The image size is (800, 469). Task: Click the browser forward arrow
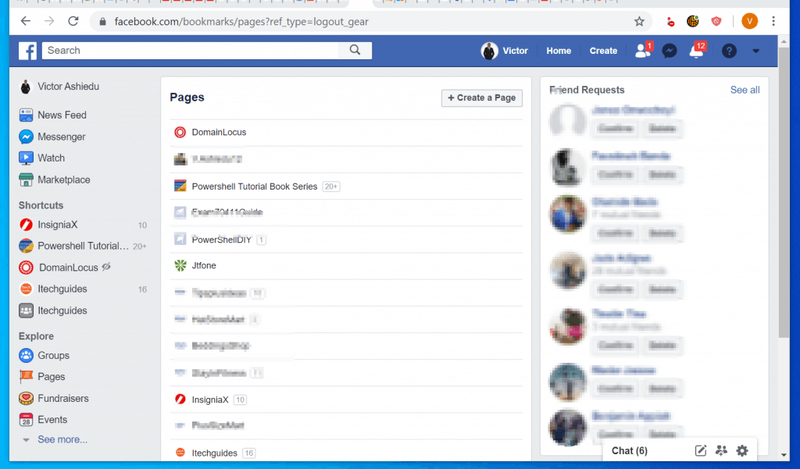click(x=49, y=21)
